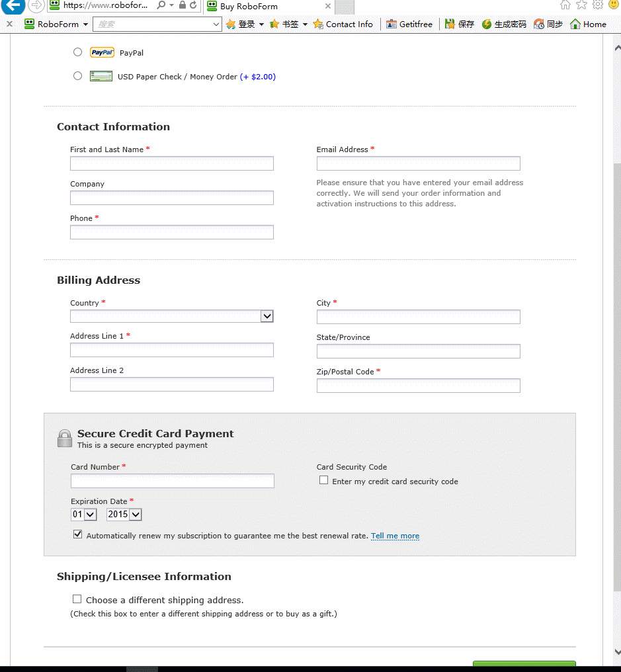Click the Home toolbar icon

575,24
